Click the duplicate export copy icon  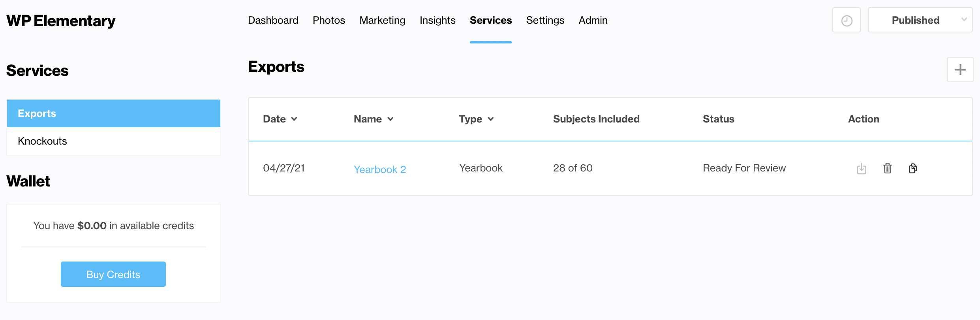pos(913,168)
